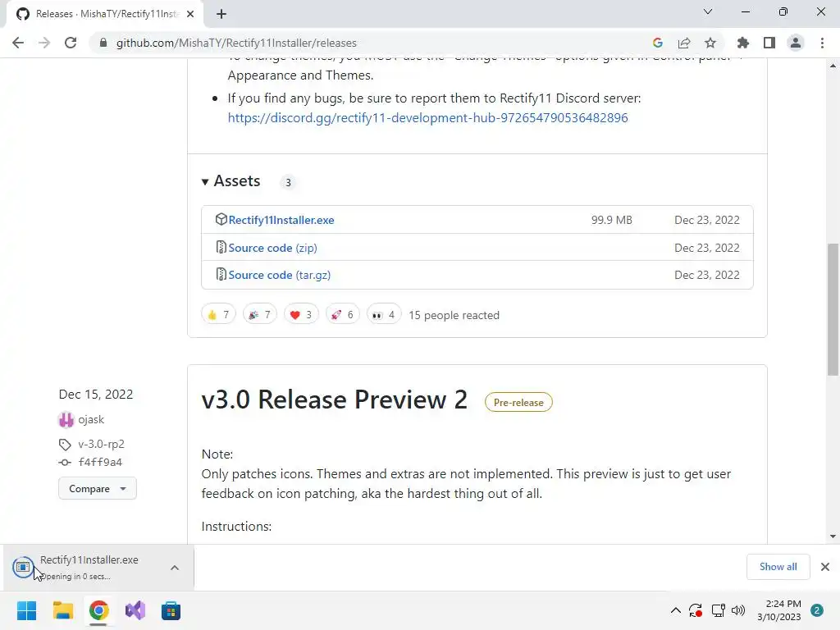The image size is (840, 630).
Task: Close the Releases tab
Action: tap(190, 15)
